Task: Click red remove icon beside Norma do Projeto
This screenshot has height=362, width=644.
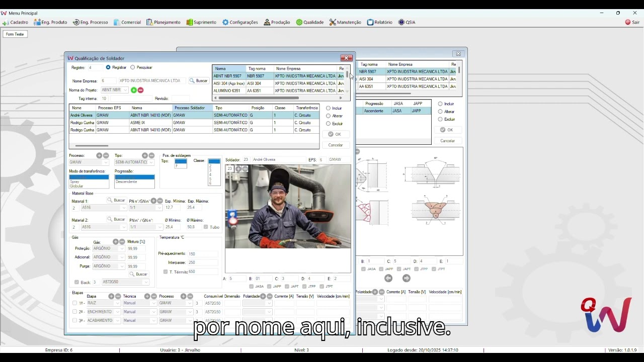Action: 141,90
